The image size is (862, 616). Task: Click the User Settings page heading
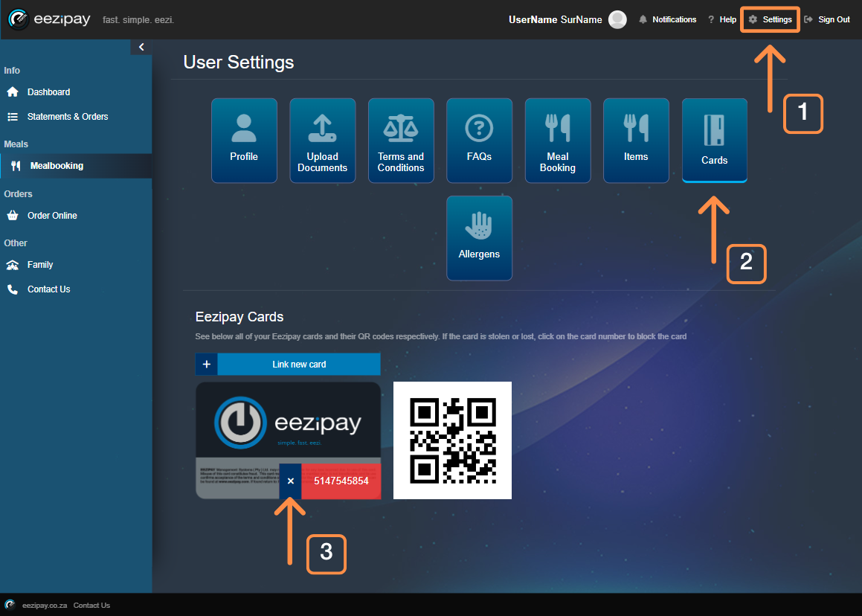coord(239,62)
